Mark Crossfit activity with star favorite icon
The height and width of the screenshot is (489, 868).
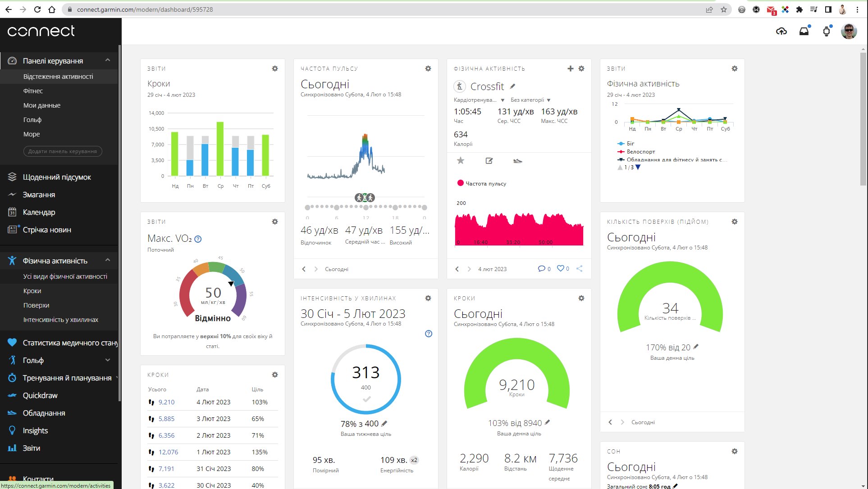tap(461, 161)
